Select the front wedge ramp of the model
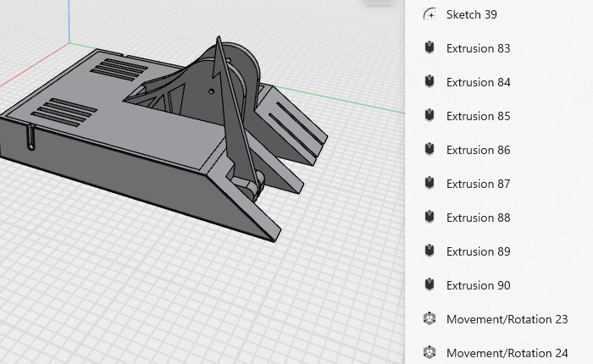Viewport: 593px width, 364px height. tap(246, 207)
